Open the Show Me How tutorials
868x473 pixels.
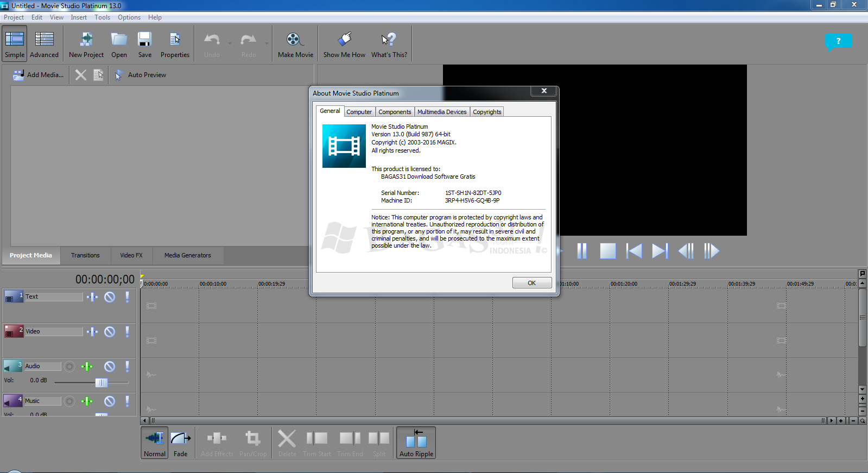(x=344, y=45)
